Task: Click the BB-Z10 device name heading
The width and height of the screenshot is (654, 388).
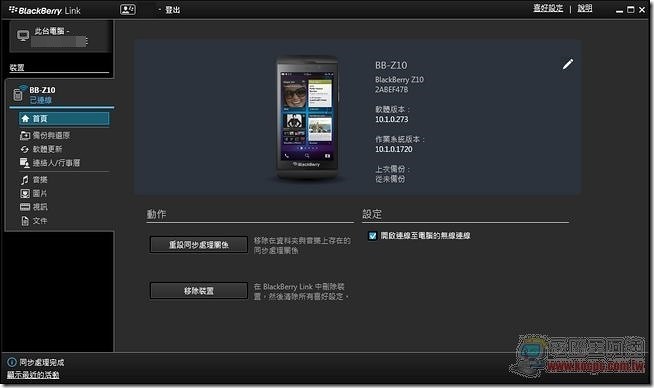Action: tap(391, 66)
